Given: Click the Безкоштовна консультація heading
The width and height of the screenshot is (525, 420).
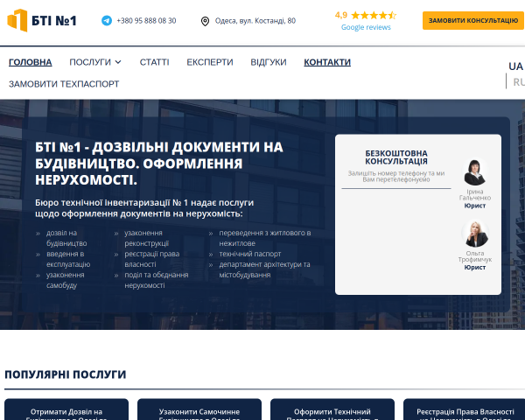Looking at the screenshot, I should point(396,157).
